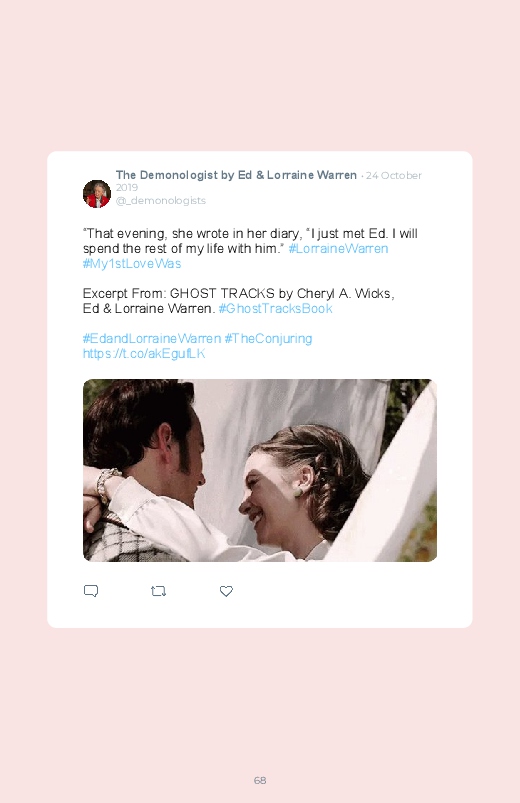
Task: Click the page number 68
Action: pyautogui.click(x=260, y=780)
